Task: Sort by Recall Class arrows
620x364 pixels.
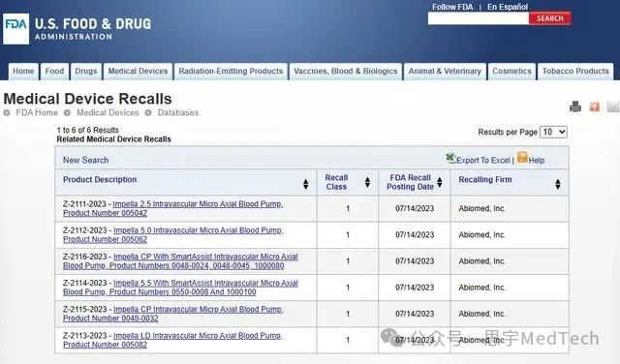Action: pos(367,182)
